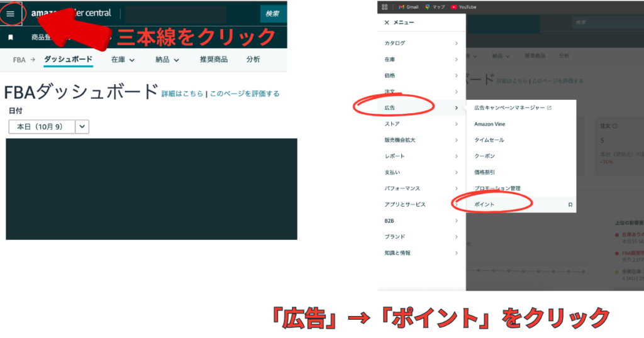Choose ポイント from the 広告 submenu
644x338 pixels.
(484, 204)
